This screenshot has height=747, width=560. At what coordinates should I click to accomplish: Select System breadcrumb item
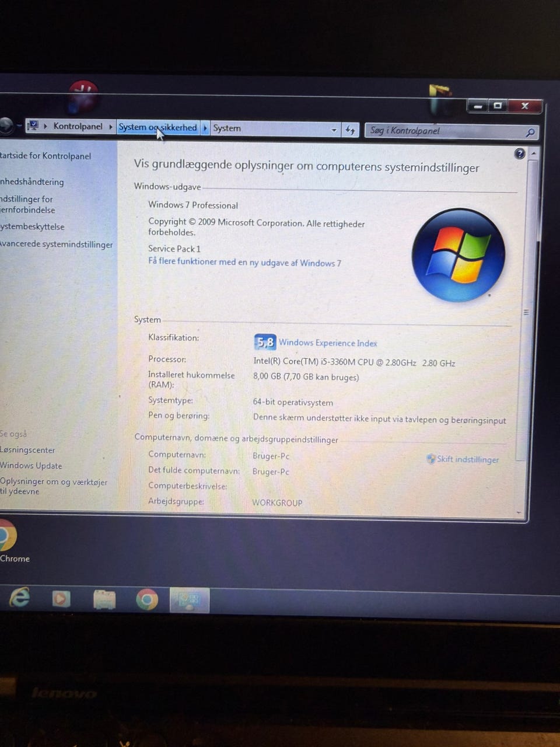point(227,128)
